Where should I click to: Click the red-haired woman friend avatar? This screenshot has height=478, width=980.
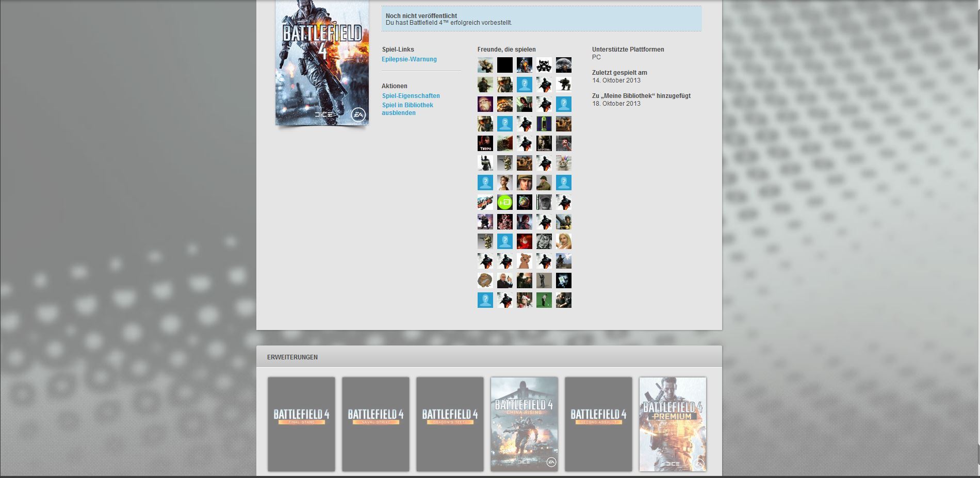point(525,222)
